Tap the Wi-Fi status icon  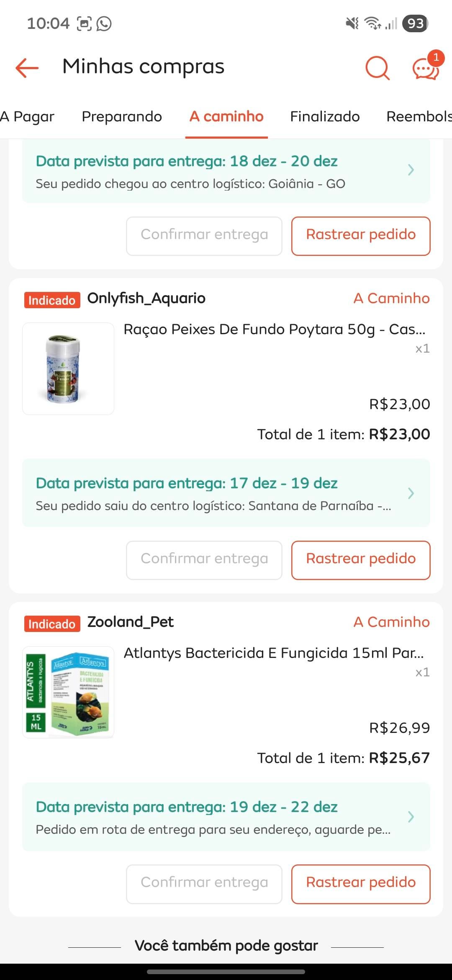[372, 23]
